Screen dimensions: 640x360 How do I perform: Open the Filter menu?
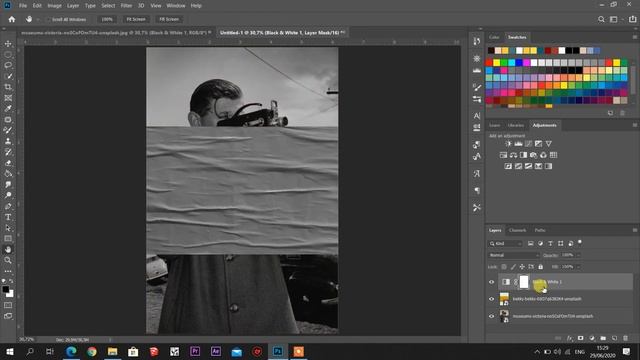click(x=126, y=6)
